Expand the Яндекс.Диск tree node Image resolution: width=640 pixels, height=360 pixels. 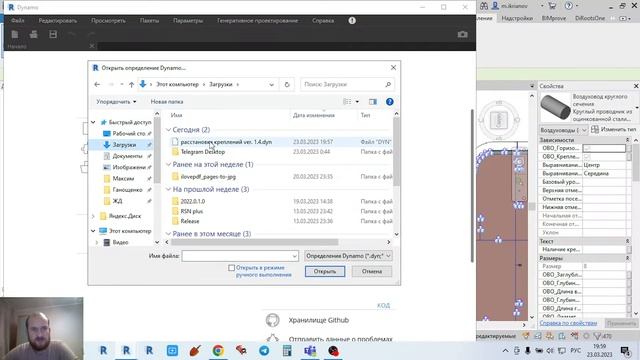(x=93, y=216)
